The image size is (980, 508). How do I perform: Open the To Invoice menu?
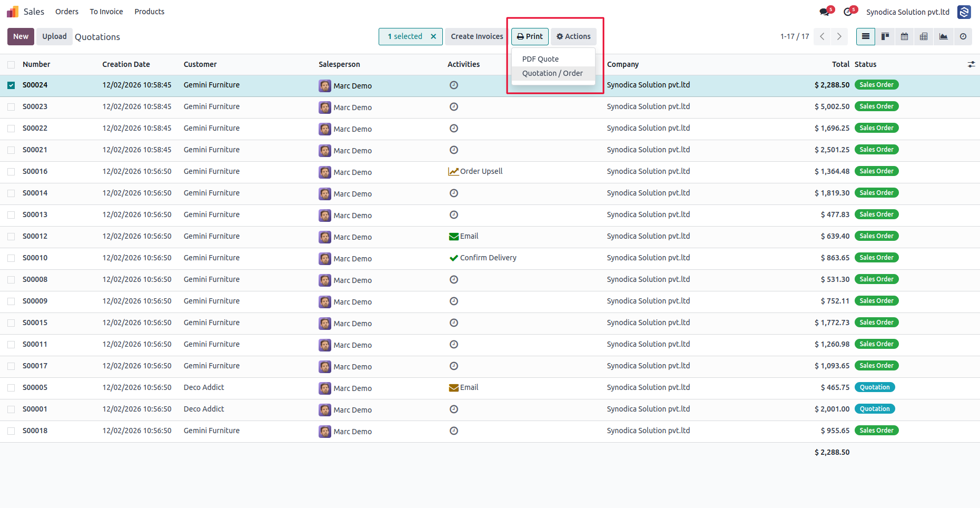pos(106,12)
